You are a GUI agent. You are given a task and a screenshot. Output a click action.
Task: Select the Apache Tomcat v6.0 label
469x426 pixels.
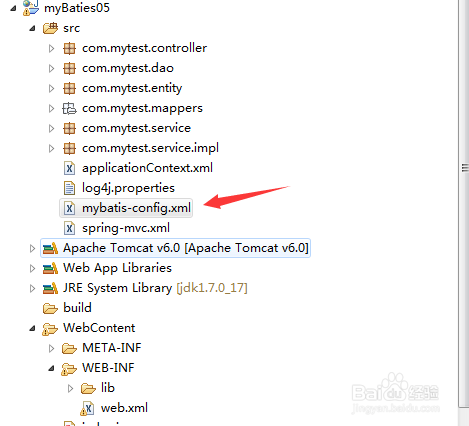pyautogui.click(x=186, y=248)
